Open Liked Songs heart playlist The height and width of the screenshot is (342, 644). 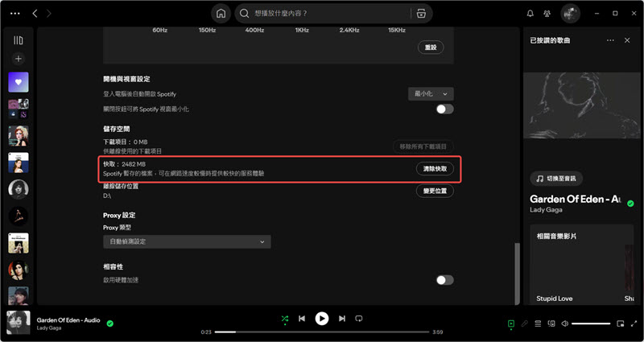coord(19,82)
